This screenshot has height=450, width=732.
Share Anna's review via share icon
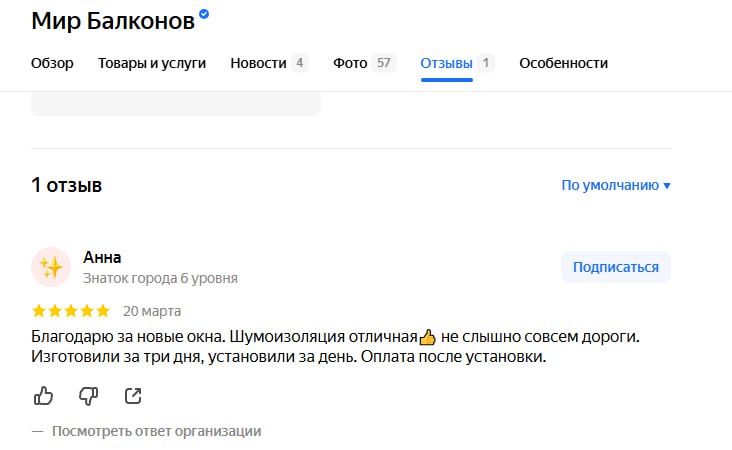tap(133, 396)
